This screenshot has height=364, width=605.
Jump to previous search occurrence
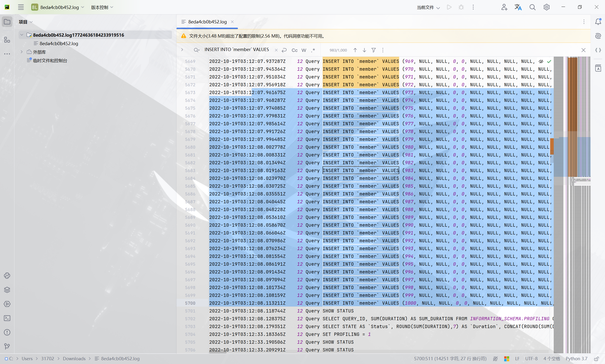click(355, 50)
